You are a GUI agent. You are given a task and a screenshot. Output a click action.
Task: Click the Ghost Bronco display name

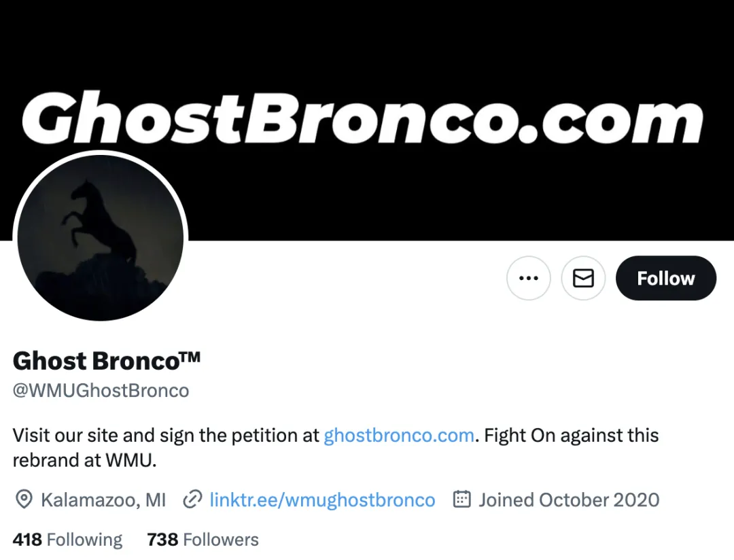[x=95, y=361]
